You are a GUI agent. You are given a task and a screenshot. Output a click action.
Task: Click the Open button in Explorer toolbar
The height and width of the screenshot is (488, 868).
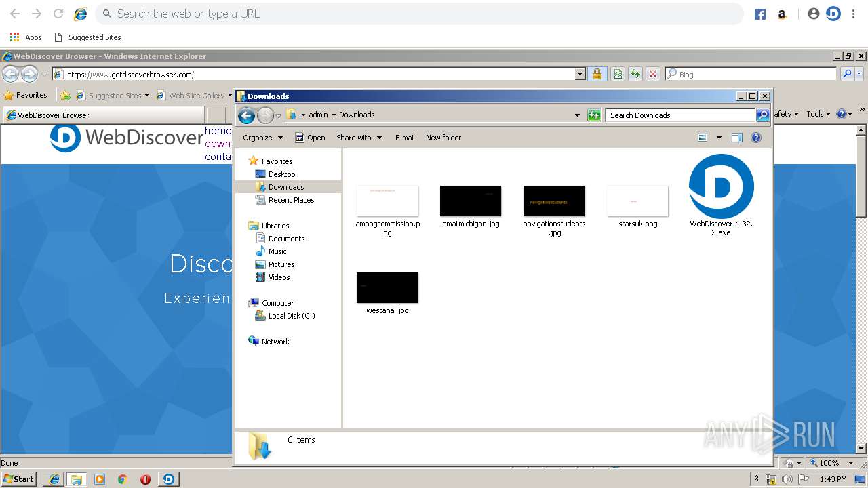[x=310, y=138]
